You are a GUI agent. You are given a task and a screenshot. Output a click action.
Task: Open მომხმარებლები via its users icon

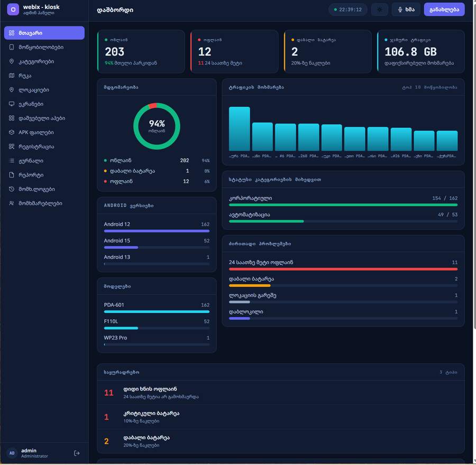[12, 203]
